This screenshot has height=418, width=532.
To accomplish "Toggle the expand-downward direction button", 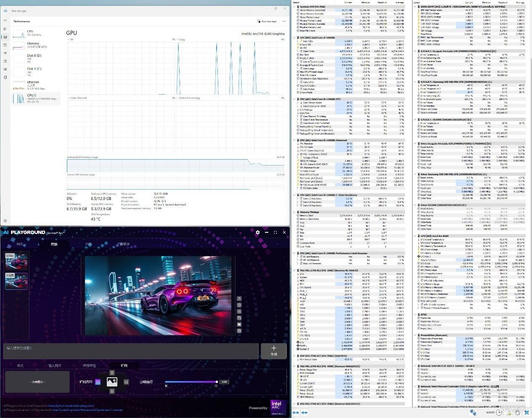I will tap(112, 391).
